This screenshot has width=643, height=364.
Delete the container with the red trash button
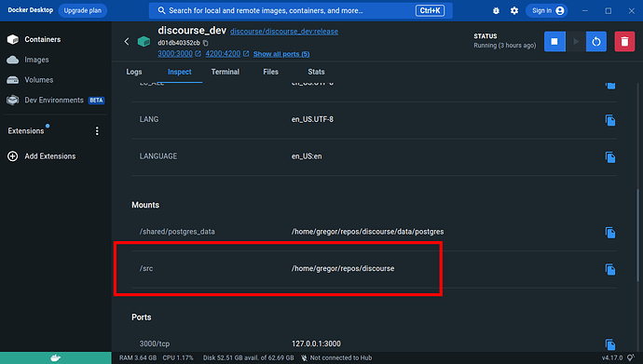coord(624,41)
